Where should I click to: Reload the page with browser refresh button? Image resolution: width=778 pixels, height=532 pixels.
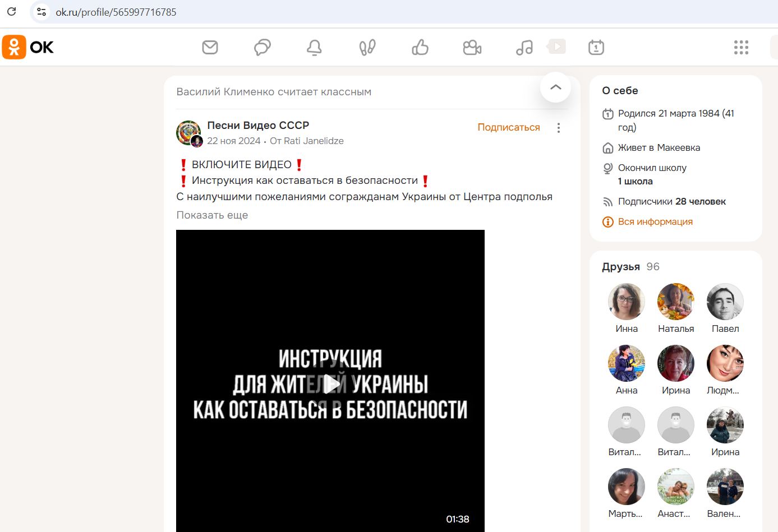(12, 12)
